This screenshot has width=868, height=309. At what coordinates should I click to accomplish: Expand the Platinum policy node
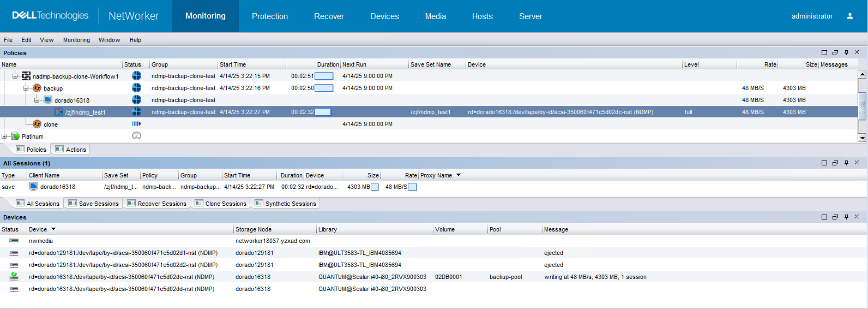(x=4, y=136)
